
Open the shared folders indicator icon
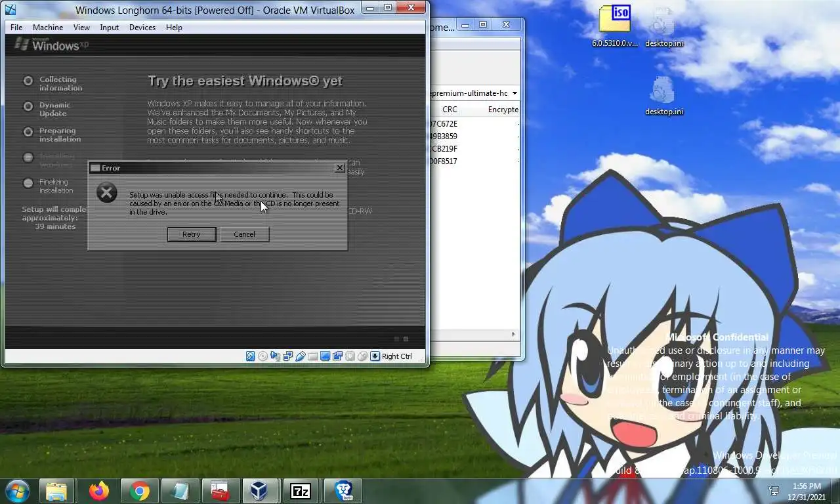tap(312, 356)
